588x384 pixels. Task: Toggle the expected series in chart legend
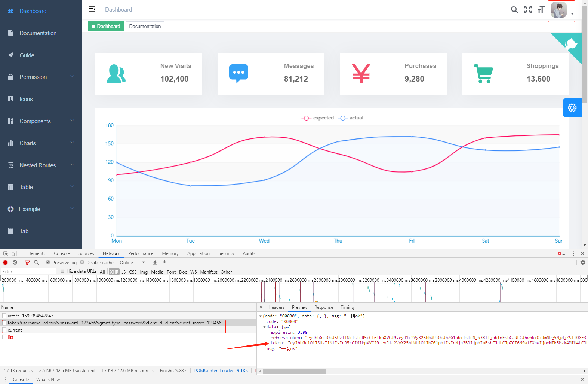pyautogui.click(x=318, y=118)
